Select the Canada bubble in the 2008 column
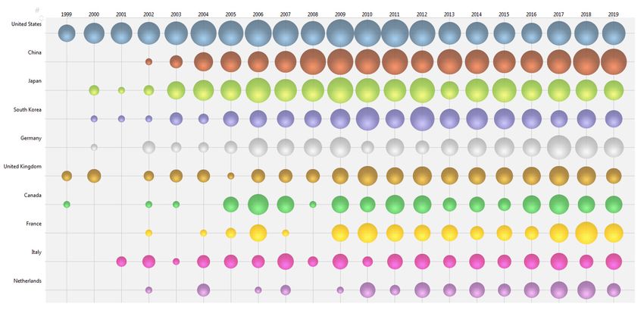The image size is (644, 320). pyautogui.click(x=313, y=205)
